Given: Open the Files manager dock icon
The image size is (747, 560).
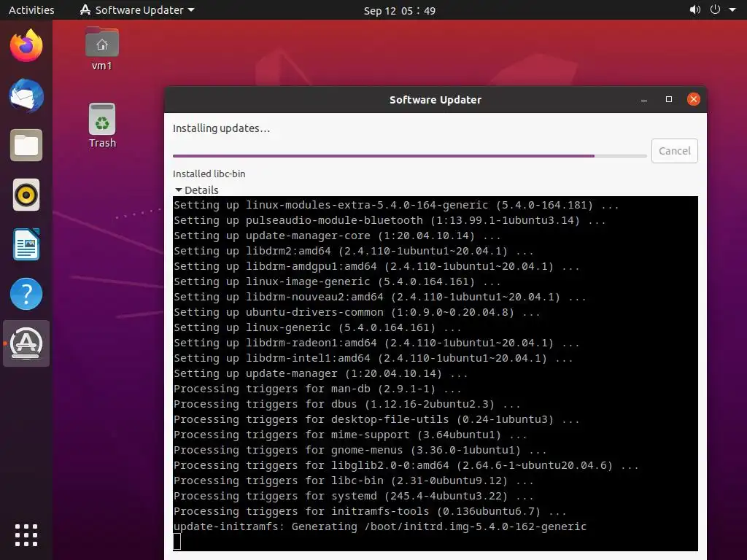Looking at the screenshot, I should pos(26,145).
